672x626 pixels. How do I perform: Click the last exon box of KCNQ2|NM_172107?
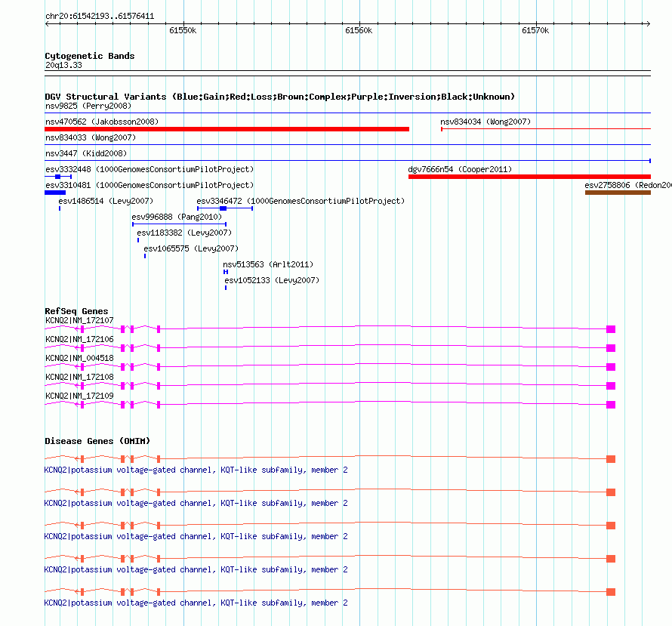click(x=611, y=329)
